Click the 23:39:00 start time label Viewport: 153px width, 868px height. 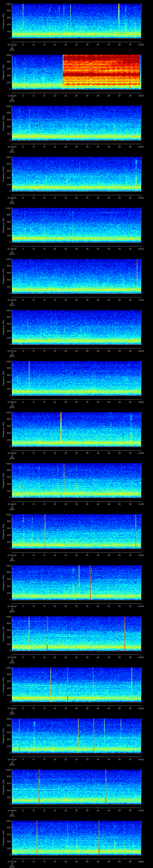pos(12,453)
